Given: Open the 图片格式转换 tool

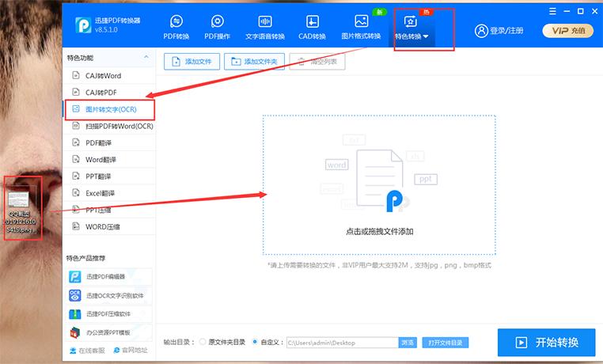Looking at the screenshot, I should coord(361,21).
